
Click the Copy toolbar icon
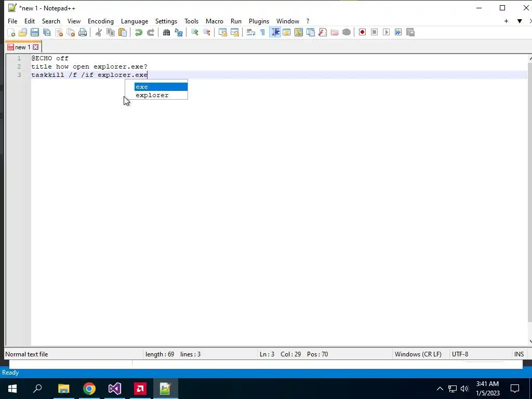111,32
